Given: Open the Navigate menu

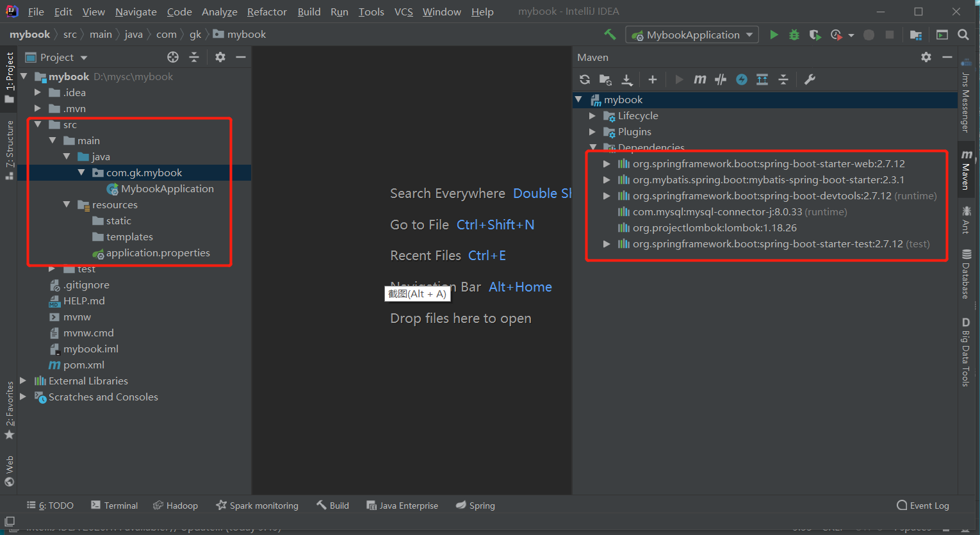Looking at the screenshot, I should tap(136, 12).
